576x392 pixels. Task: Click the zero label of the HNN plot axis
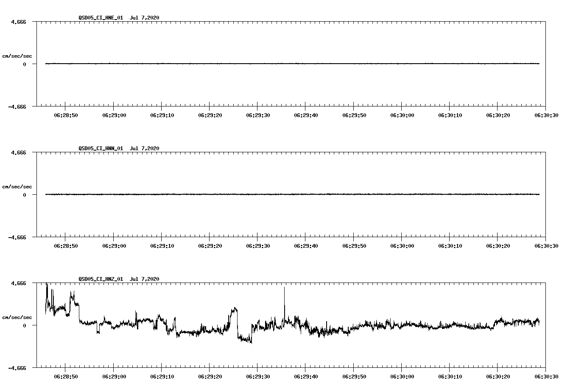tap(25, 195)
